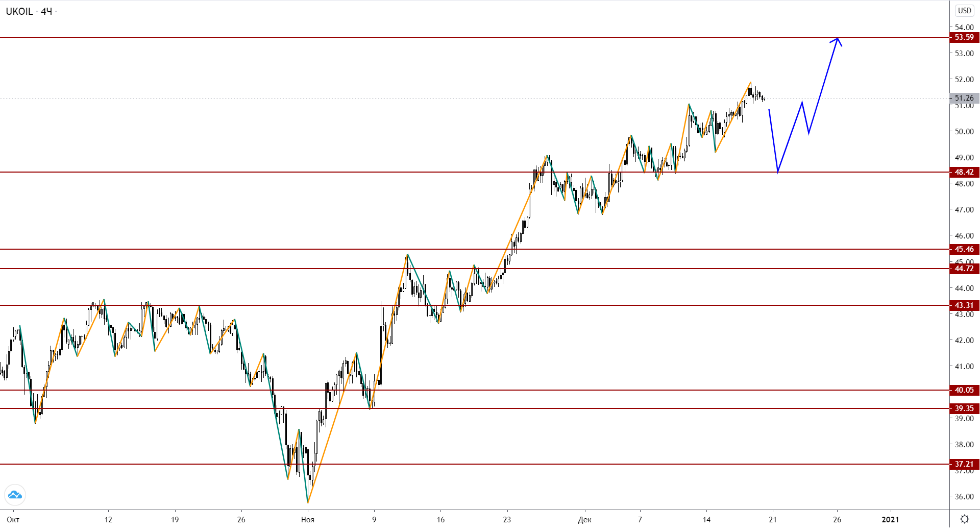Select the 53.59 price level label
The width and height of the screenshot is (980, 531).
[x=964, y=37]
